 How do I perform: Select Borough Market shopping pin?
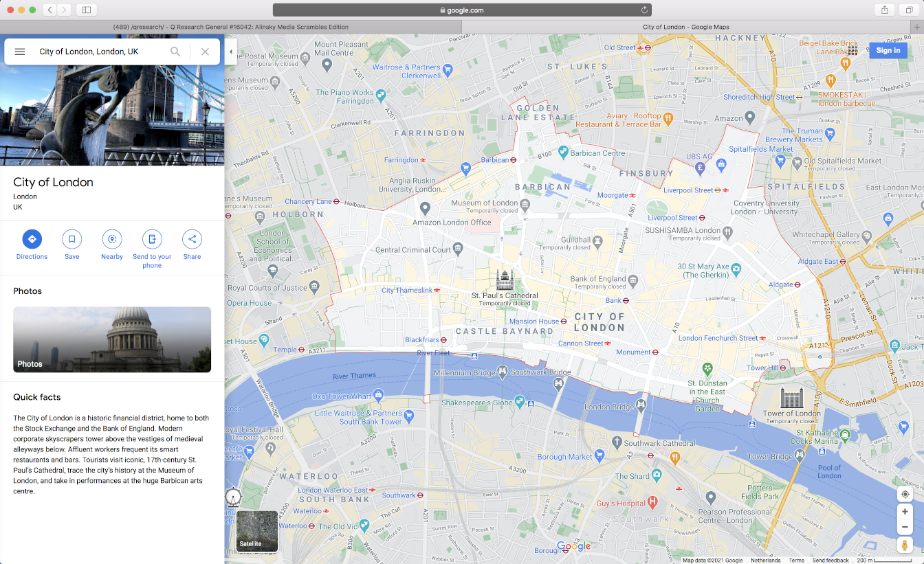point(598,455)
